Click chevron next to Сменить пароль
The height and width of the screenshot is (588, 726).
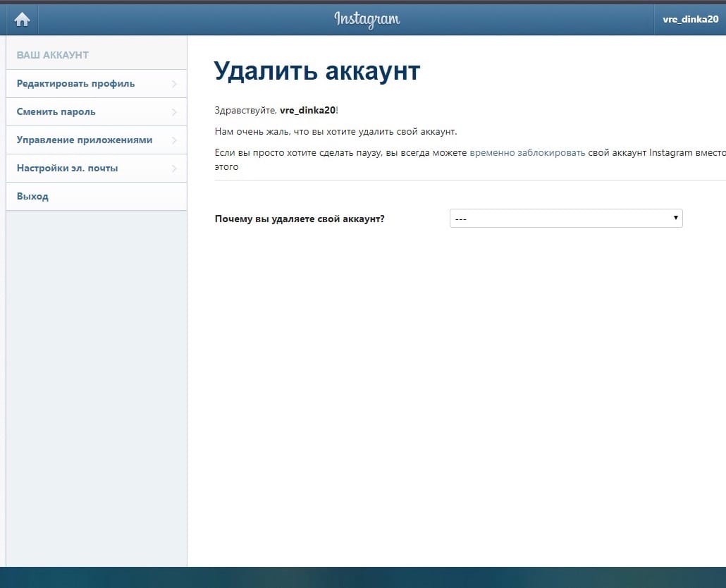click(x=174, y=112)
